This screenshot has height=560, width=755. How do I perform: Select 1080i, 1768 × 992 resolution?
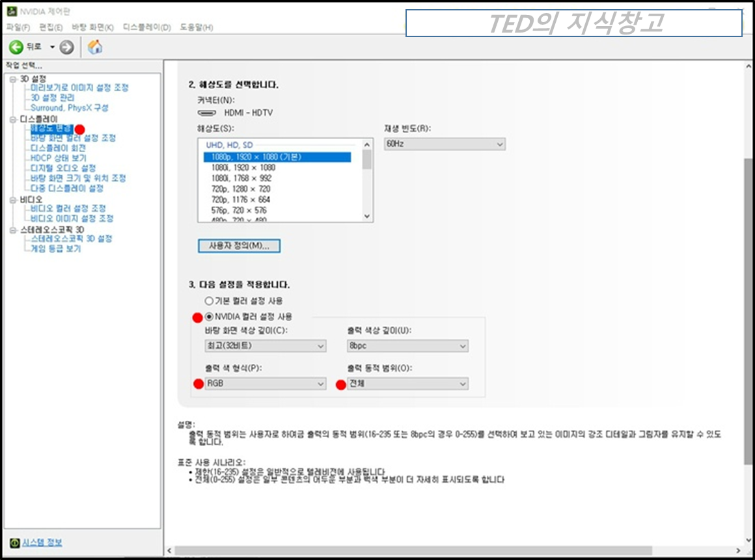pyautogui.click(x=241, y=178)
